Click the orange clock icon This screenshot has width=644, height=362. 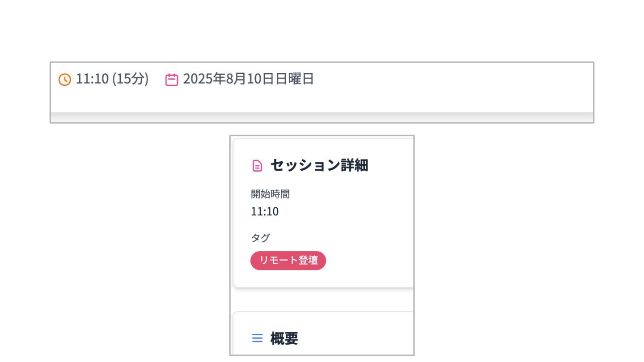65,80
